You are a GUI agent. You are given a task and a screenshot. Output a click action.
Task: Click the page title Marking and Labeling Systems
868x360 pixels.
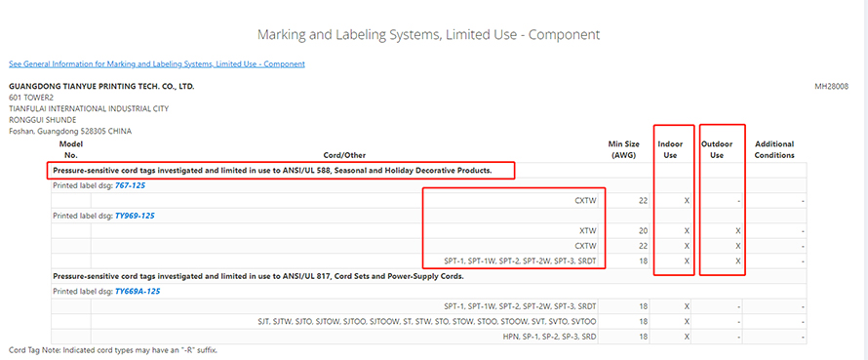click(428, 34)
